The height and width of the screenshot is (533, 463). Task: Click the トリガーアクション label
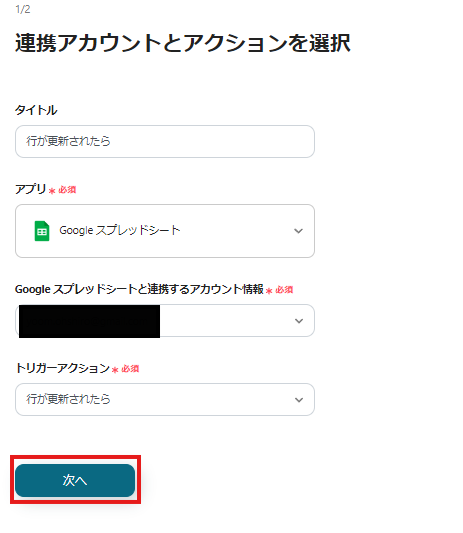[x=63, y=368]
